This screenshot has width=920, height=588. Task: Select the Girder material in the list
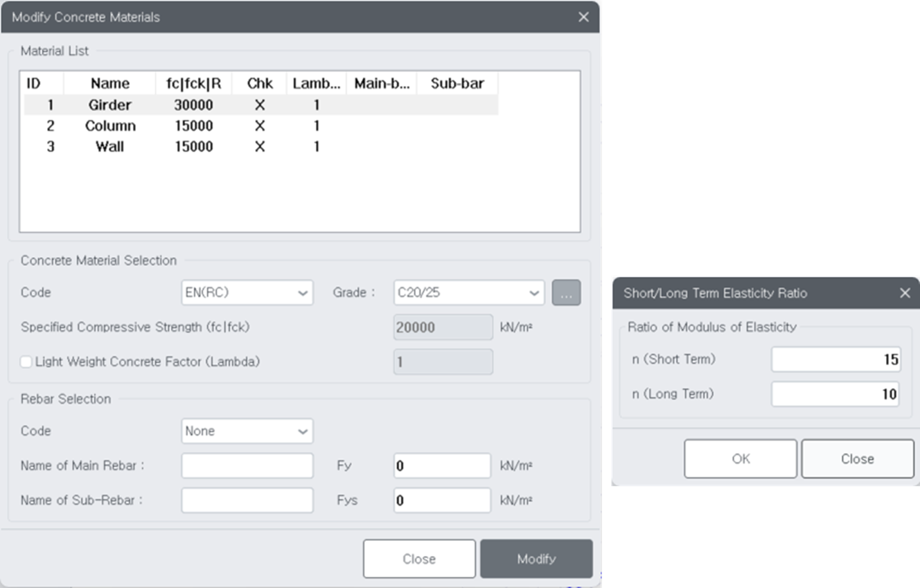(111, 105)
